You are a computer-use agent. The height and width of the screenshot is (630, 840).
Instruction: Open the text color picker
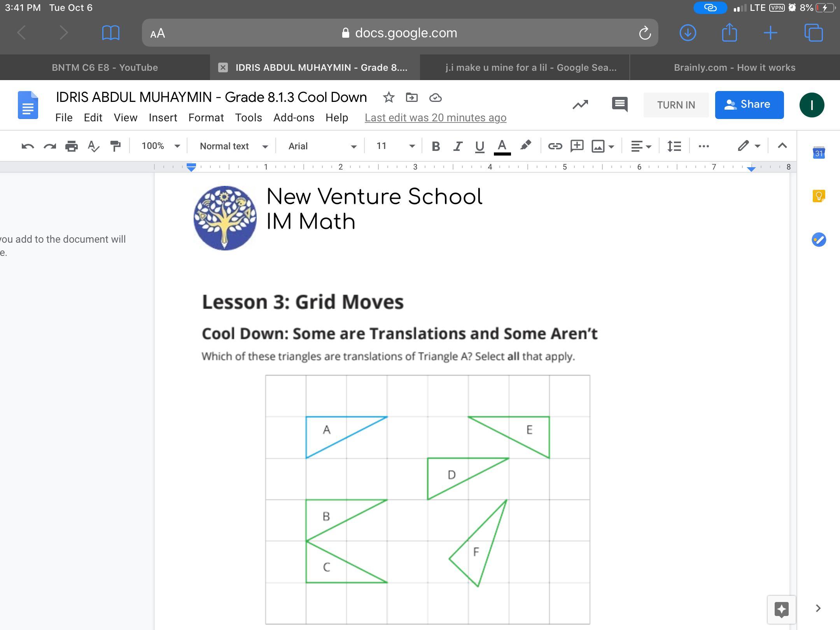(502, 146)
